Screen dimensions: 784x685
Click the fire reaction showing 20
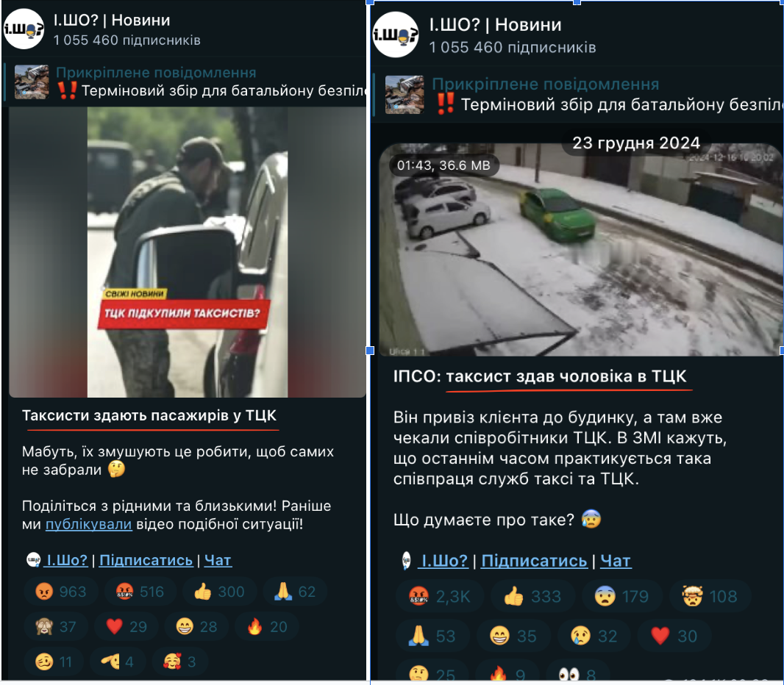pos(268,626)
